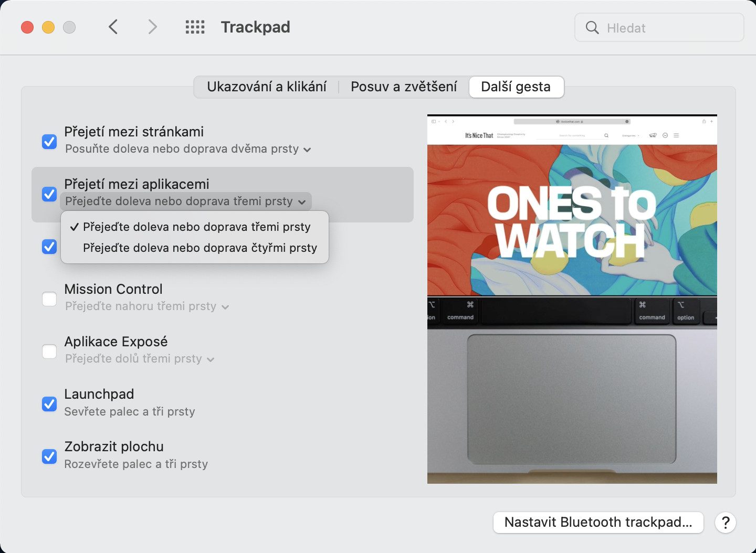Switch to Posuv a zvětšení tab
Viewport: 756px width, 553px height.
click(404, 87)
